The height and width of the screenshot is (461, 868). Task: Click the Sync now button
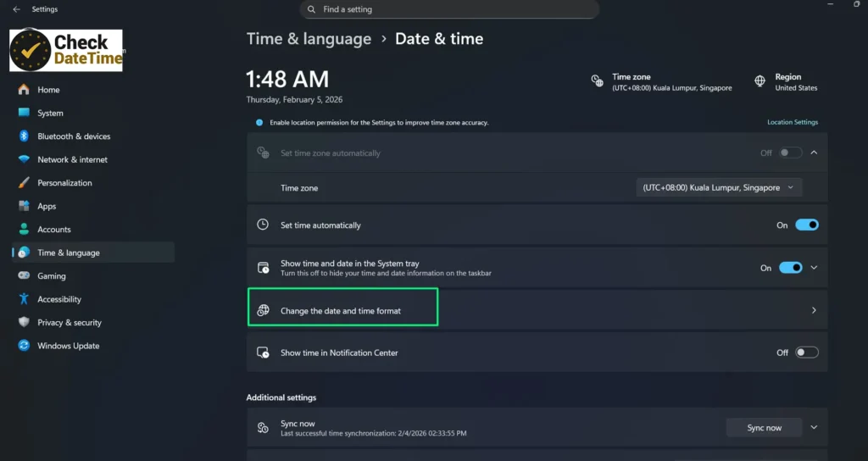pyautogui.click(x=764, y=428)
